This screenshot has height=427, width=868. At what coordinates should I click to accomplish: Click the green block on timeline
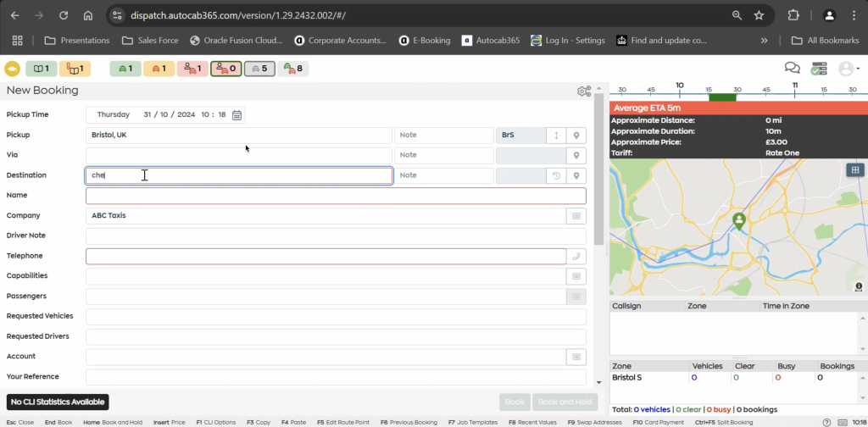click(722, 97)
